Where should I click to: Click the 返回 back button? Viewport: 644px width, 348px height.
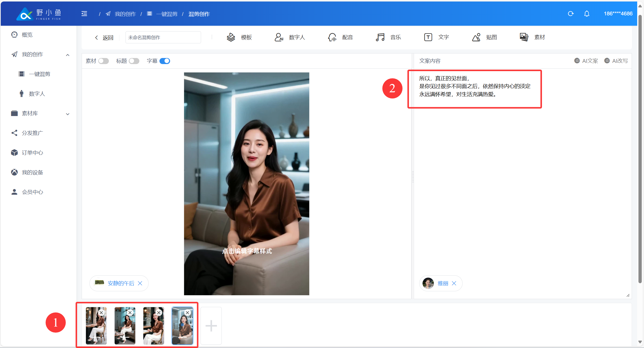pos(104,38)
